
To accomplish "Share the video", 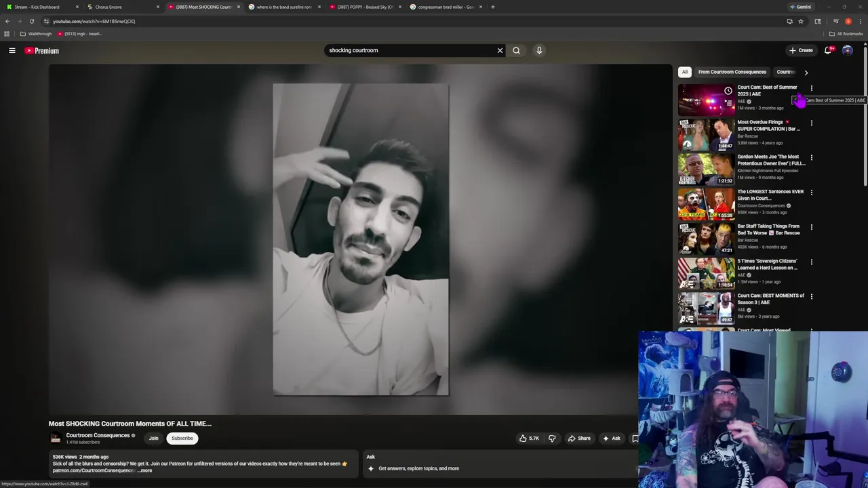I will (x=579, y=439).
